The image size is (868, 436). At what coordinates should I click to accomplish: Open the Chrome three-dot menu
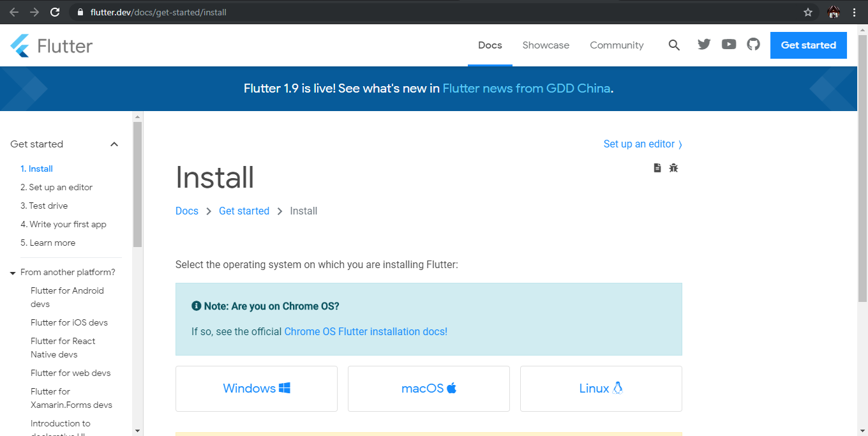click(855, 11)
